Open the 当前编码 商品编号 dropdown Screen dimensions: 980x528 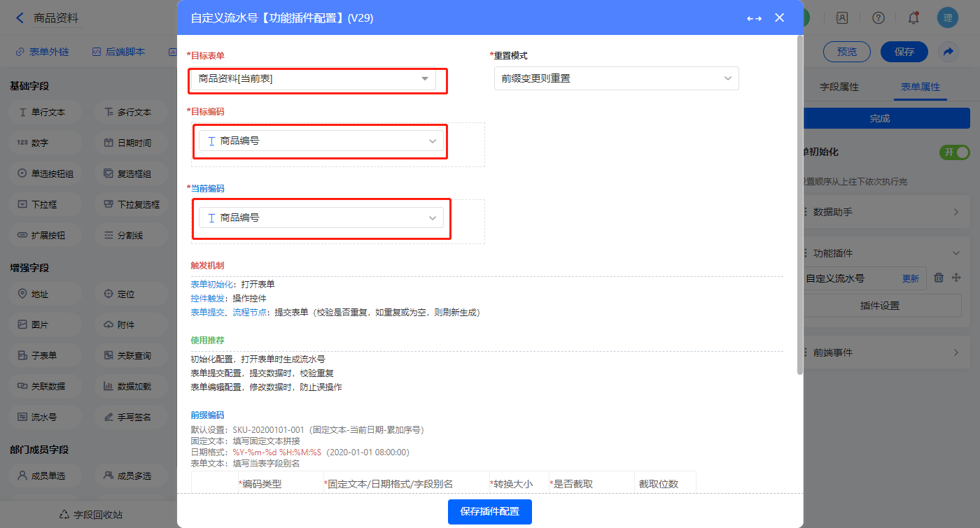[x=321, y=217]
